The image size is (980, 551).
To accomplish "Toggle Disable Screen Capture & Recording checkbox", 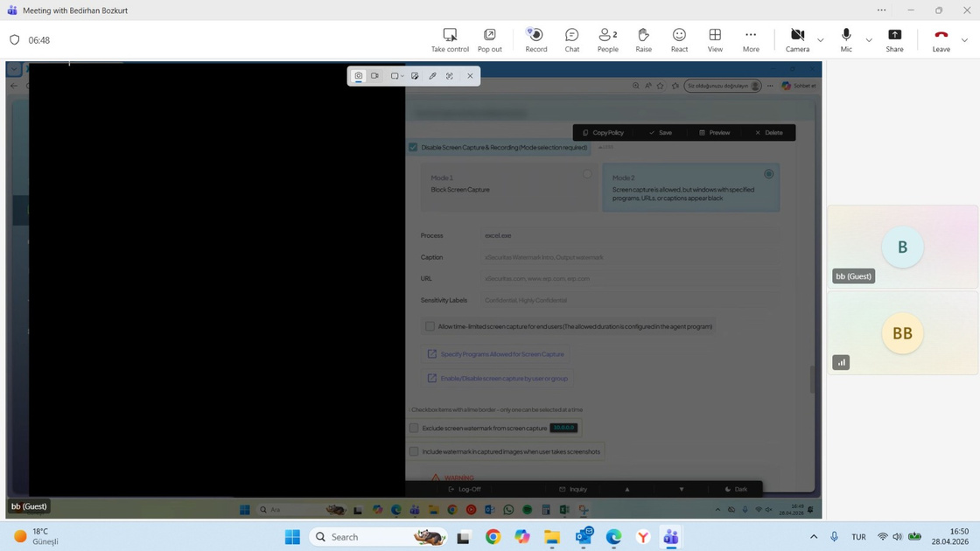I will coord(413,148).
